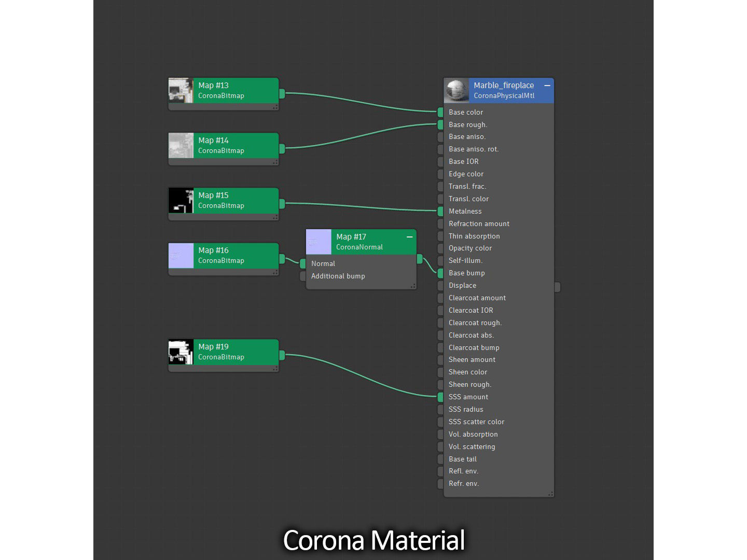Click the SSS amount input socket

click(x=440, y=397)
